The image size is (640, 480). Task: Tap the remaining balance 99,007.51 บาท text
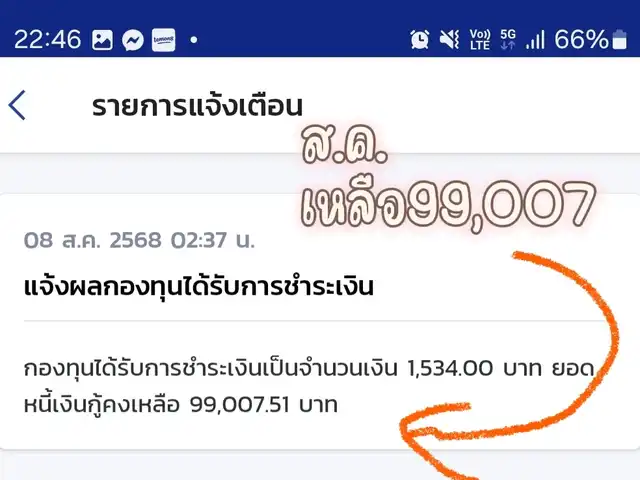point(264,405)
